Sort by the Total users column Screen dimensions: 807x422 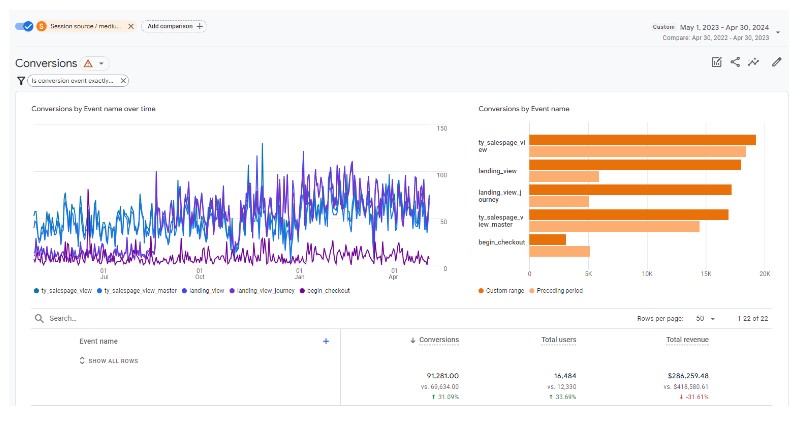click(558, 340)
